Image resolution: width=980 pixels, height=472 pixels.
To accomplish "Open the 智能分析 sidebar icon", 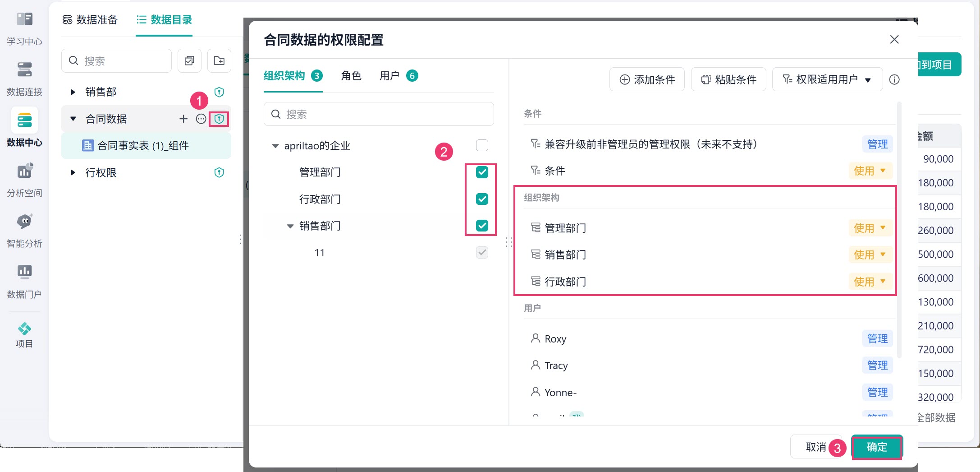I will coord(24,222).
